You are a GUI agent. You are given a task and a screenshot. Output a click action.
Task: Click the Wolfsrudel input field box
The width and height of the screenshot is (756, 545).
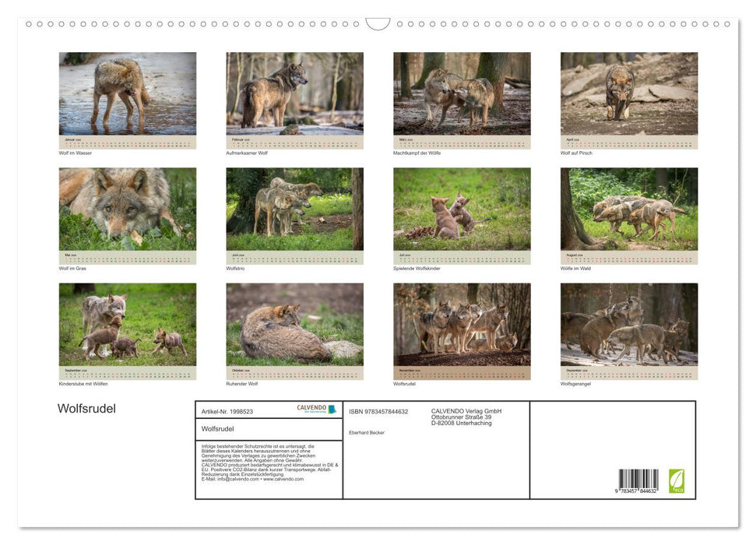point(269,429)
